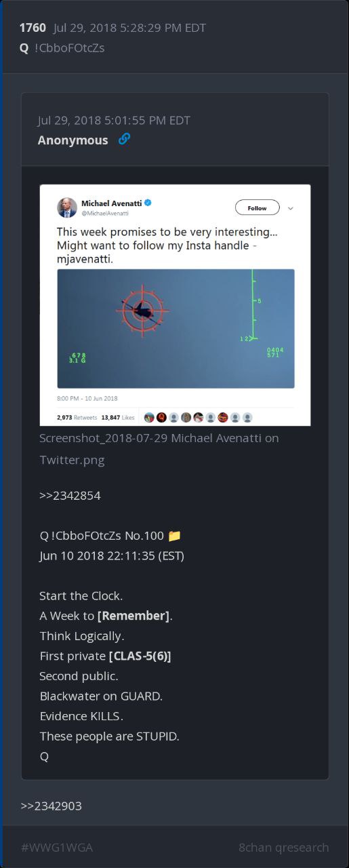Click the 13,847 Likes count
Screen dimensions: 349x868
pos(118,418)
